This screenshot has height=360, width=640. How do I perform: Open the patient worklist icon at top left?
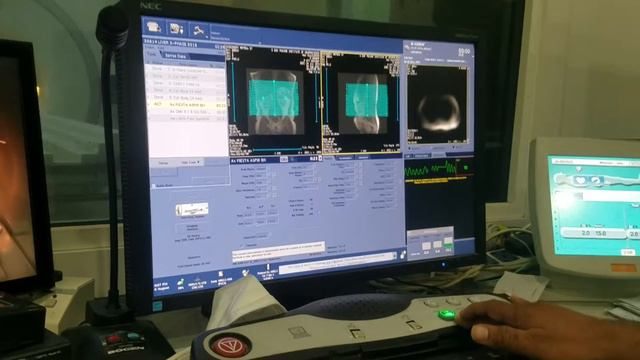click(154, 27)
